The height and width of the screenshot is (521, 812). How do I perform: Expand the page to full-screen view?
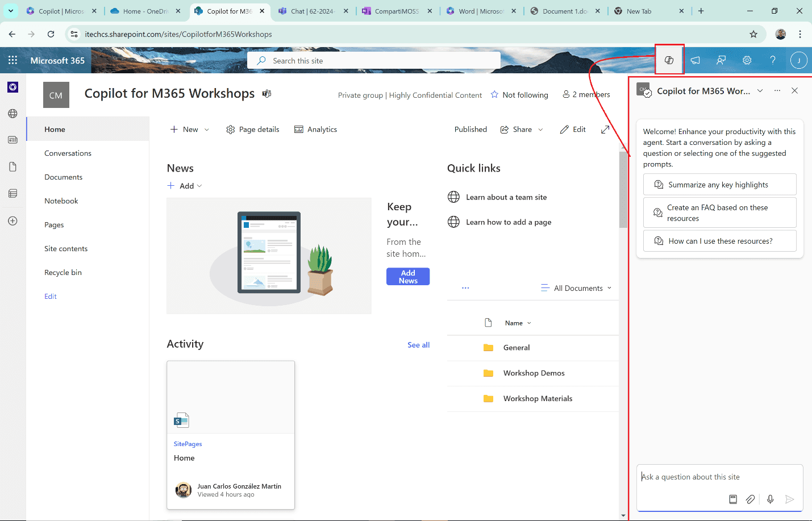605,130
